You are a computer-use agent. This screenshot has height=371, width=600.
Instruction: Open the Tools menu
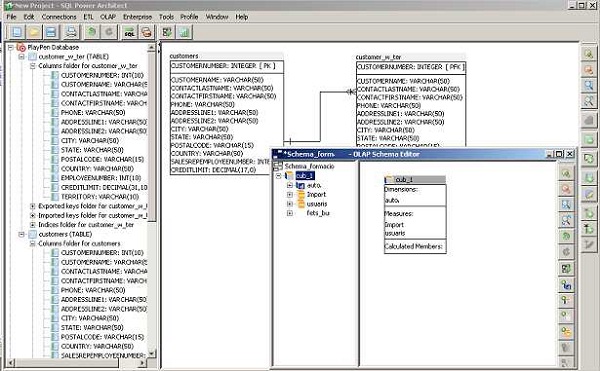click(x=166, y=17)
